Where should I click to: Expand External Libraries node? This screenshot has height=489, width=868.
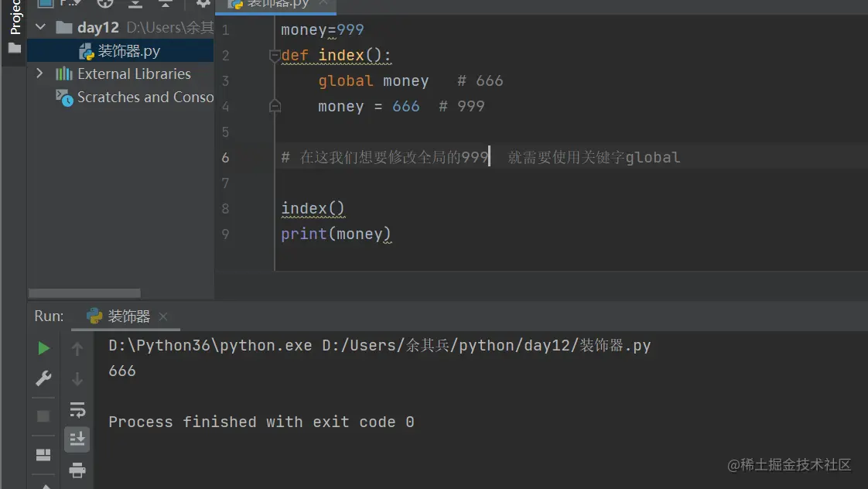[39, 73]
